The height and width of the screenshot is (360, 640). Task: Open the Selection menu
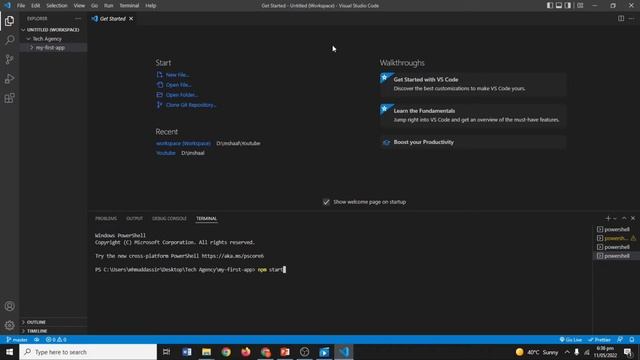point(57,6)
